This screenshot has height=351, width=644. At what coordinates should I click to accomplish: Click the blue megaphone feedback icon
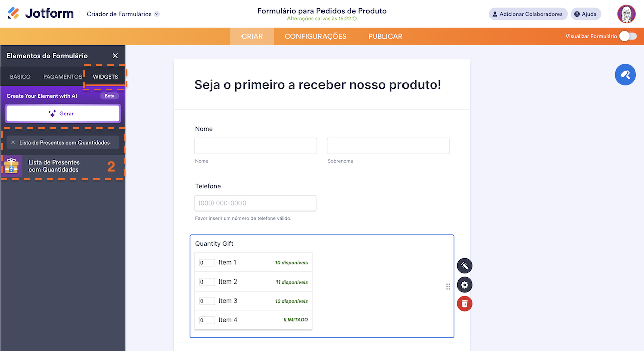point(625,75)
